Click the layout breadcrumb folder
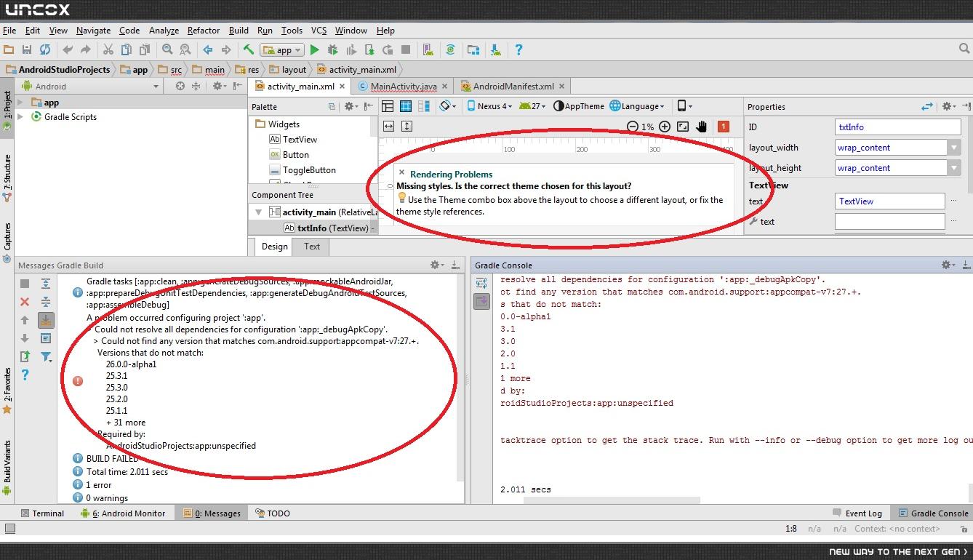This screenshot has height=560, width=973. click(x=287, y=70)
